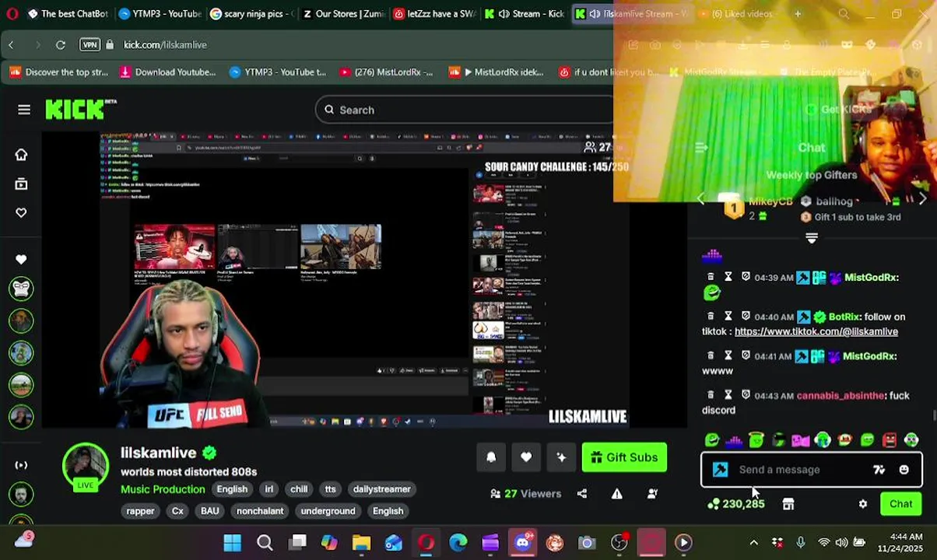Open Music Production category link
This screenshot has height=560, width=937.
coord(163,489)
